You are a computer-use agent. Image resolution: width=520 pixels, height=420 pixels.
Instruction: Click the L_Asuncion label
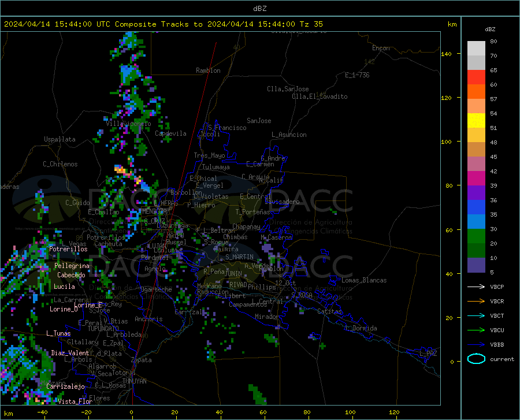point(289,135)
